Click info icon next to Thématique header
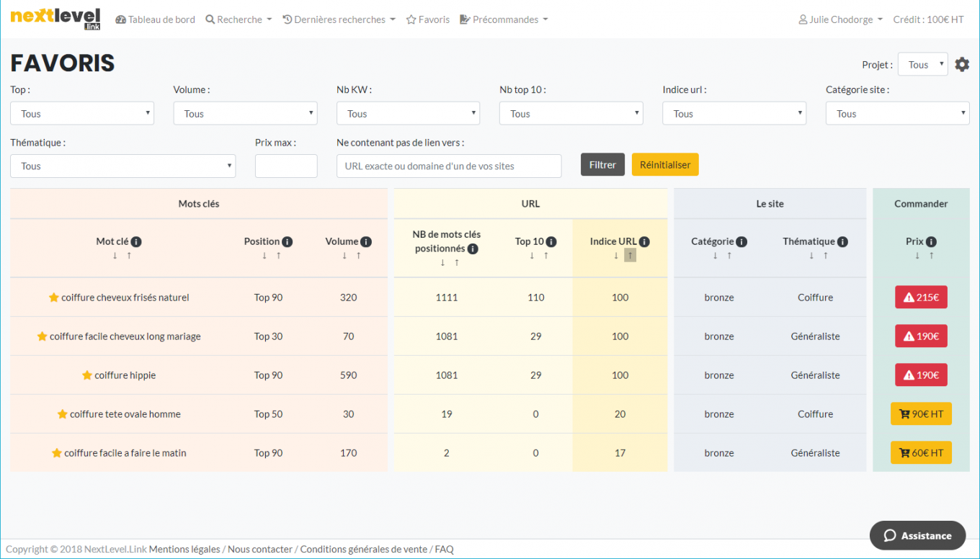The width and height of the screenshot is (980, 559). click(842, 242)
